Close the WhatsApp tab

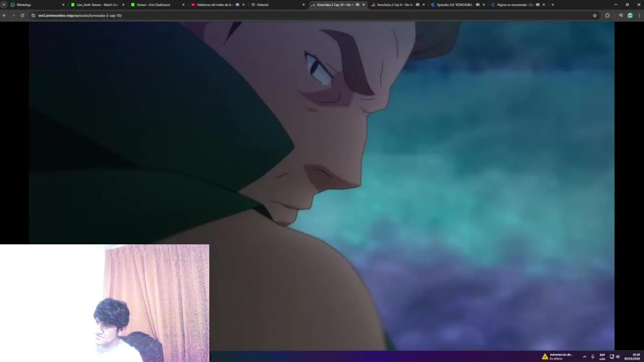(63, 5)
